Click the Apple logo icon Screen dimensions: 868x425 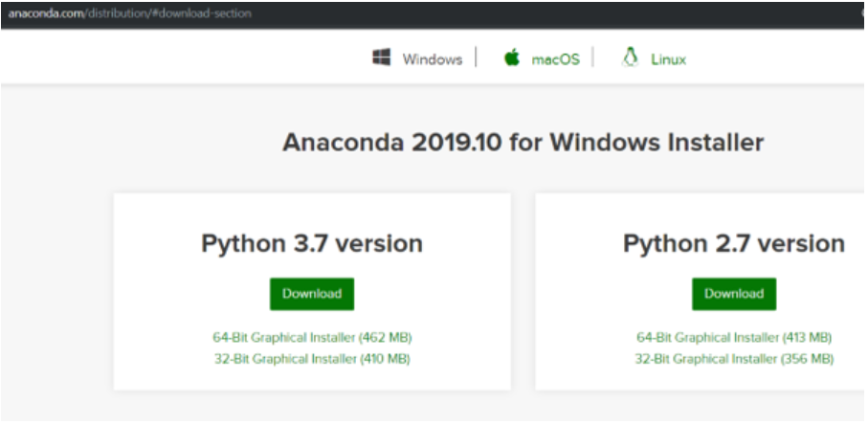[512, 57]
